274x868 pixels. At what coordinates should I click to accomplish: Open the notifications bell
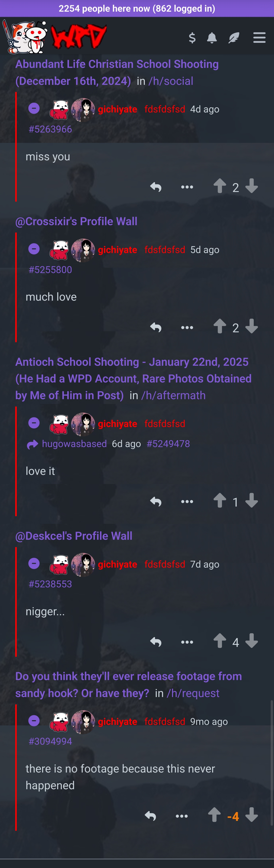pyautogui.click(x=212, y=38)
